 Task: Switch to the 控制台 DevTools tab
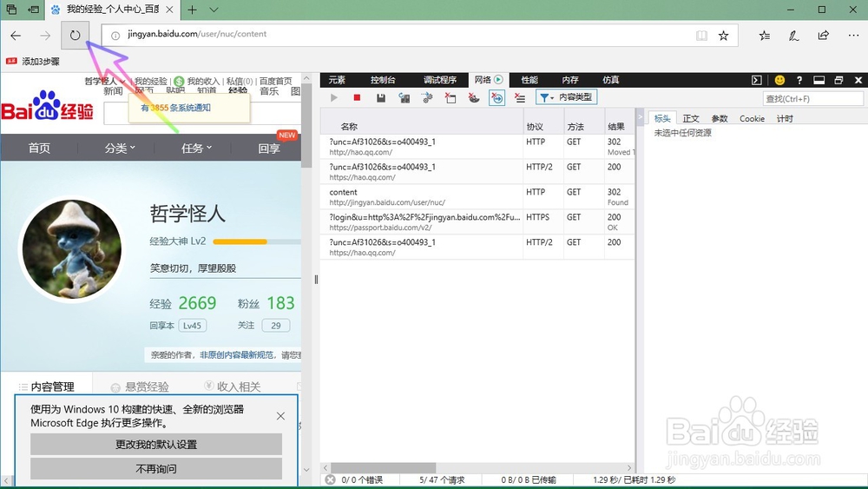tap(383, 80)
